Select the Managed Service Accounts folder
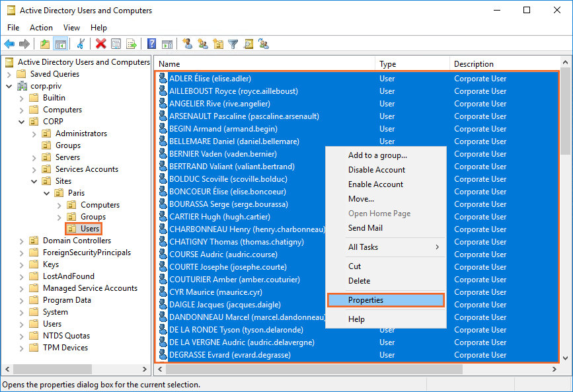The image size is (573, 392). (90, 288)
